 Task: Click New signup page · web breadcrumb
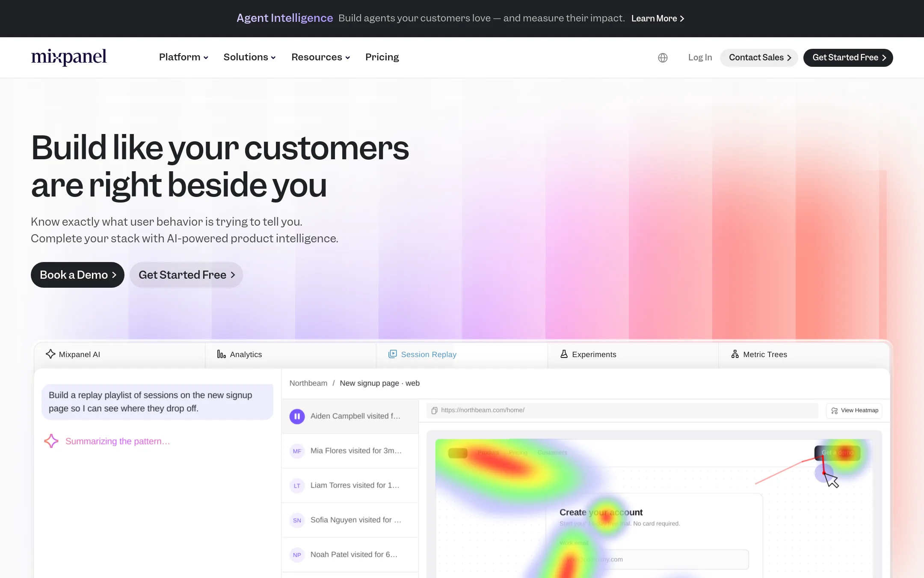click(379, 383)
